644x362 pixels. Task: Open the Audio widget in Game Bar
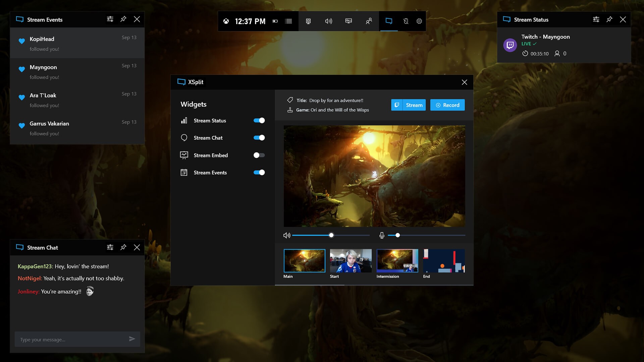pyautogui.click(x=329, y=21)
